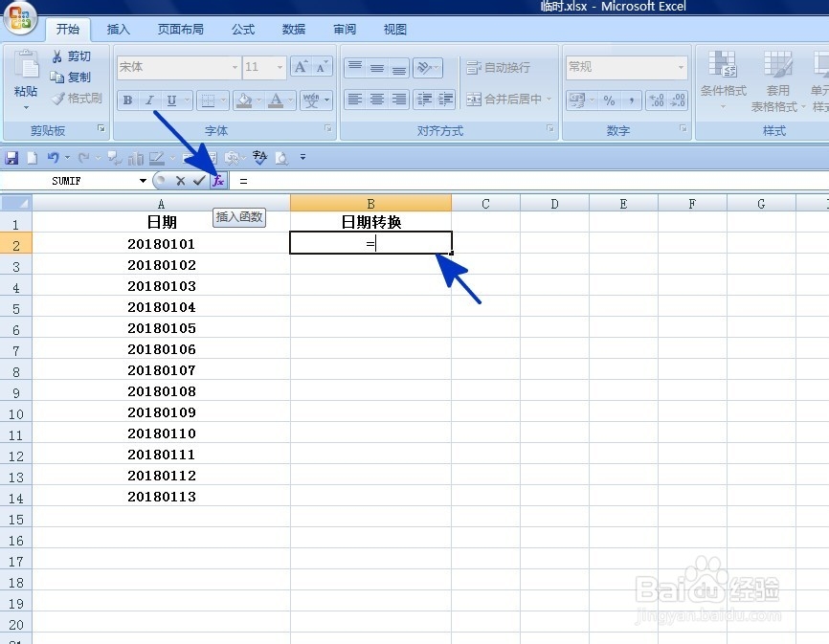Click increase decimal icon
Image resolution: width=829 pixels, height=644 pixels.
tap(657, 100)
